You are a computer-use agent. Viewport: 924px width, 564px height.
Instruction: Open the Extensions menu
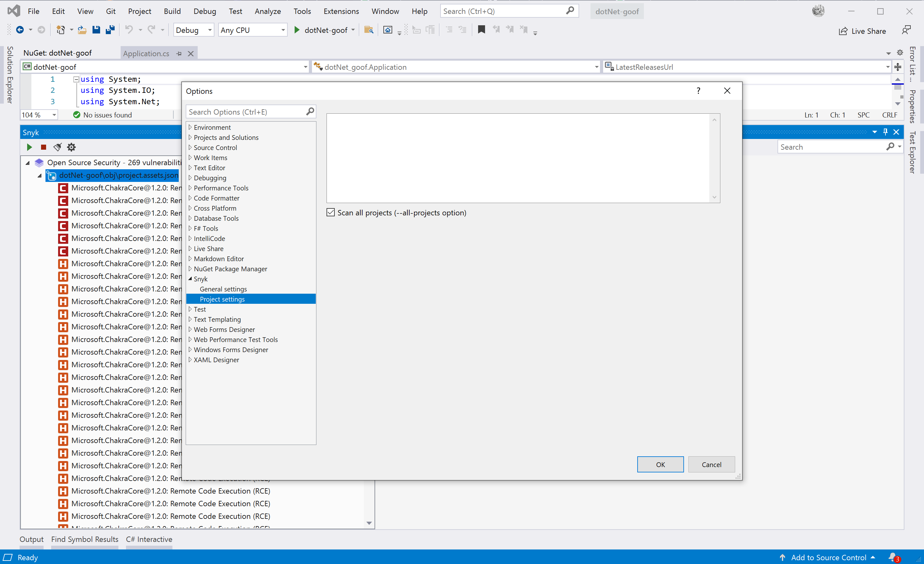[x=341, y=11]
